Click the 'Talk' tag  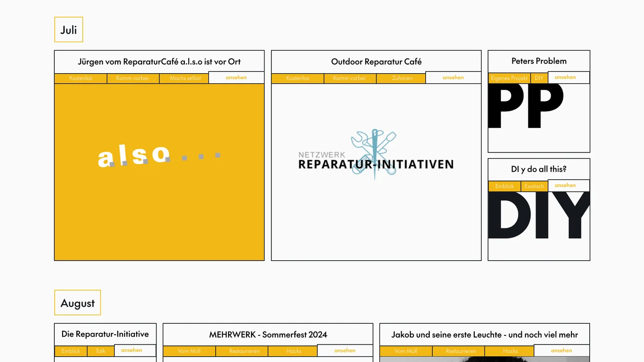101,351
